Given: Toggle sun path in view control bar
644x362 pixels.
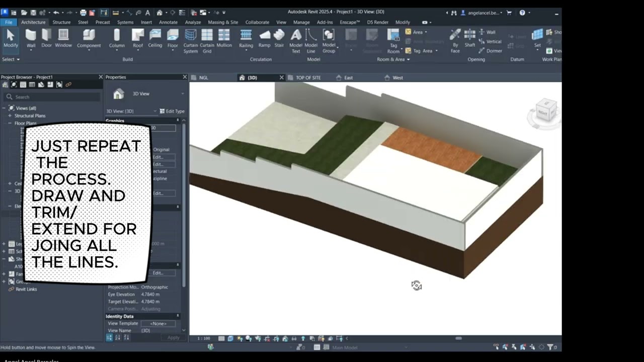Looking at the screenshot, I should [240, 338].
